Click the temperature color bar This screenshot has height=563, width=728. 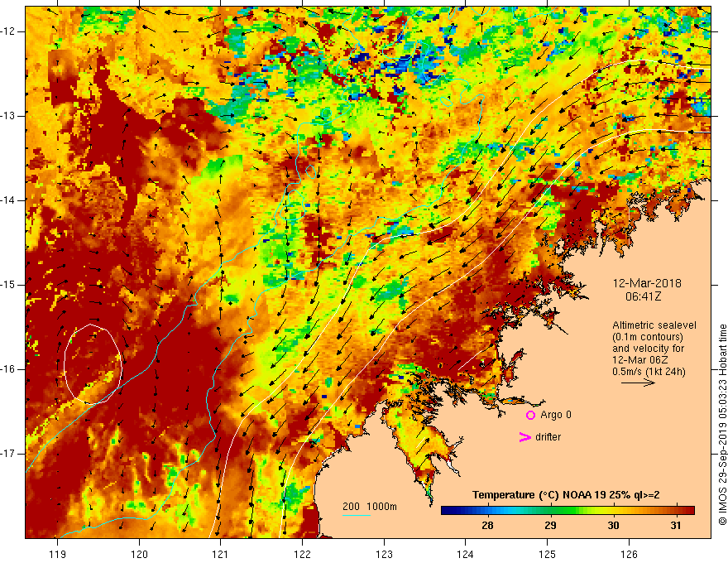pos(568,510)
